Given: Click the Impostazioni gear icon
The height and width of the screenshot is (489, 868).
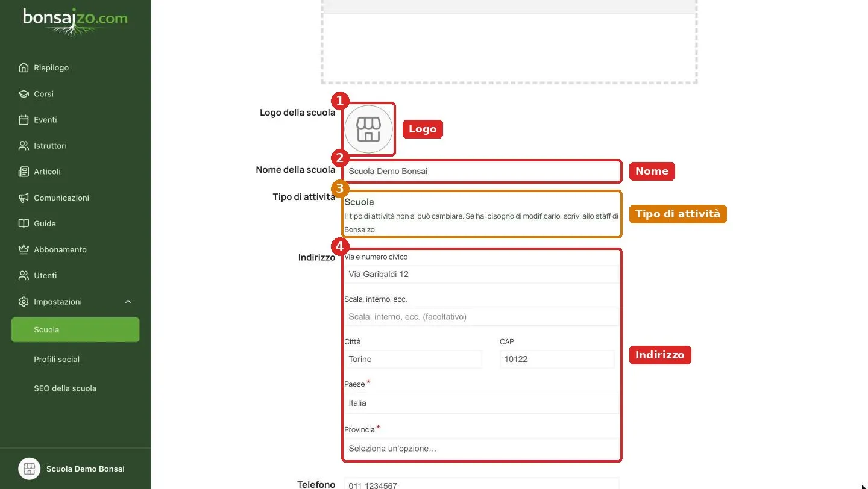Looking at the screenshot, I should coord(24,301).
